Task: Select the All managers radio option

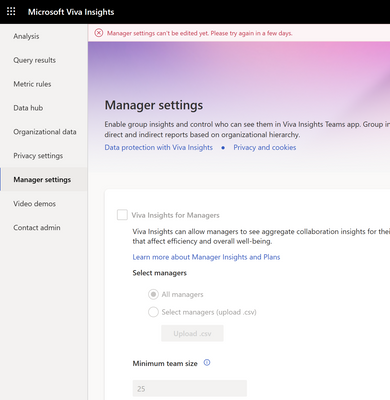Action: point(153,294)
